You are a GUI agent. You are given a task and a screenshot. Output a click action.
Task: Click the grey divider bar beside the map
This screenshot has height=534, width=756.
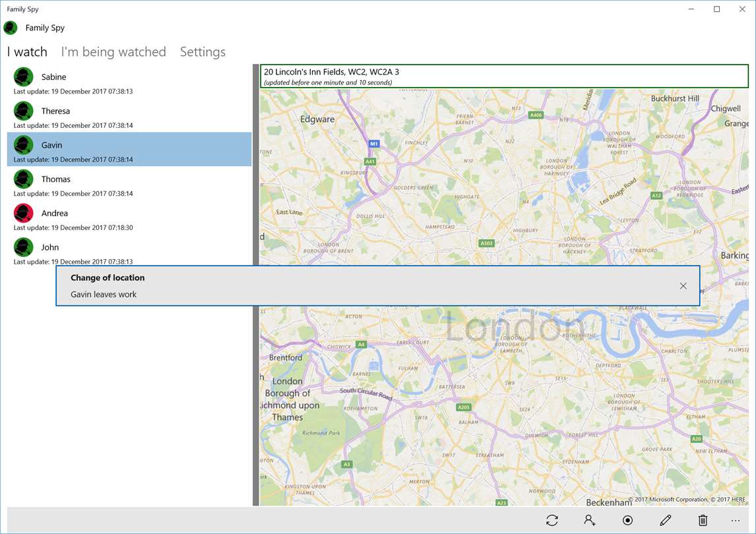[x=256, y=285]
